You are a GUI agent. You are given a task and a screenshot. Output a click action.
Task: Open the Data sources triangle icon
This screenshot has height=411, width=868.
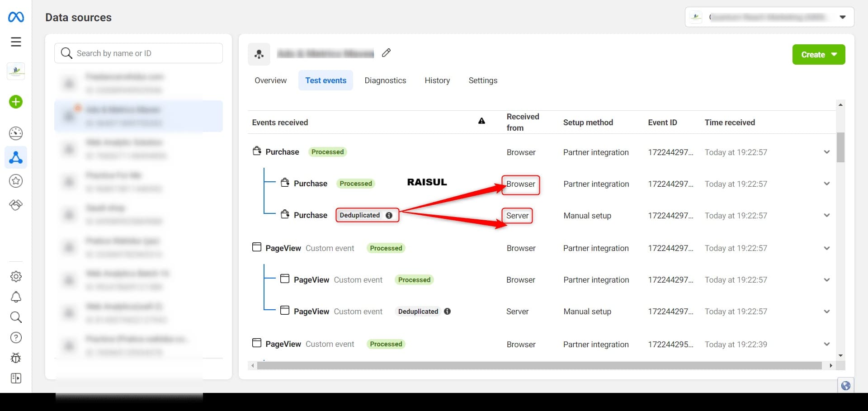tap(16, 157)
